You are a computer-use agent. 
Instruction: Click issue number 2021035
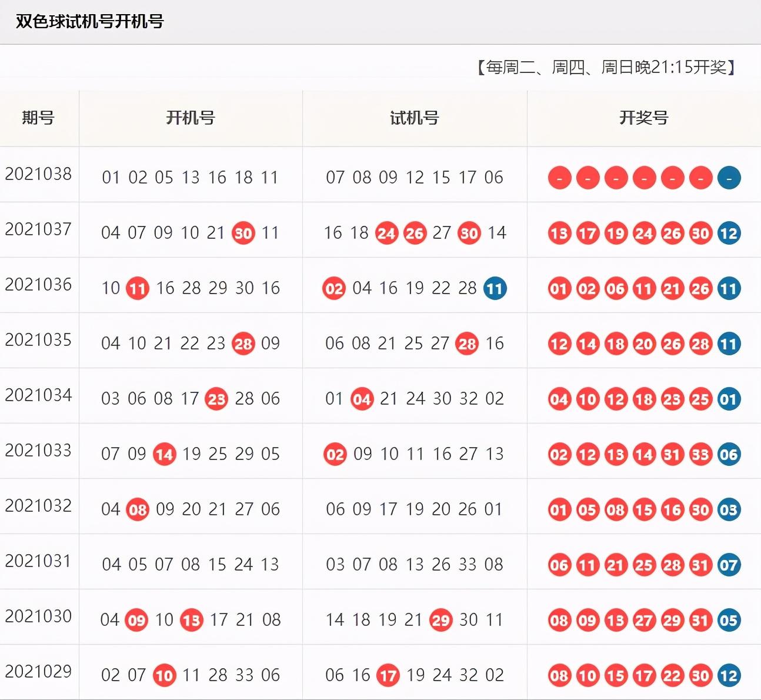point(38,340)
